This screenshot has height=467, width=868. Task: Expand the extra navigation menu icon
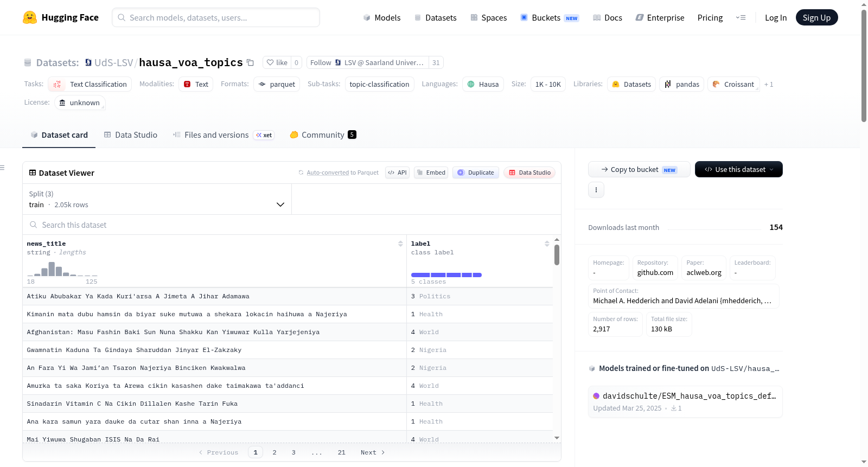coord(741,17)
